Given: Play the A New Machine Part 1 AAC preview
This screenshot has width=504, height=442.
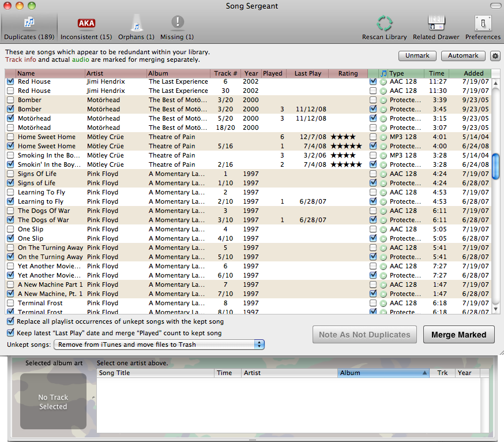Looking at the screenshot, I should tap(383, 284).
